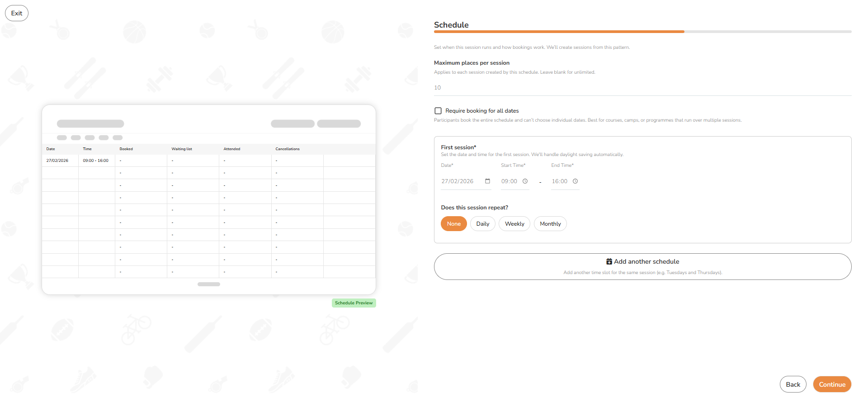868x412 pixels.
Task: Click the Start Time clock icon
Action: 525,181
